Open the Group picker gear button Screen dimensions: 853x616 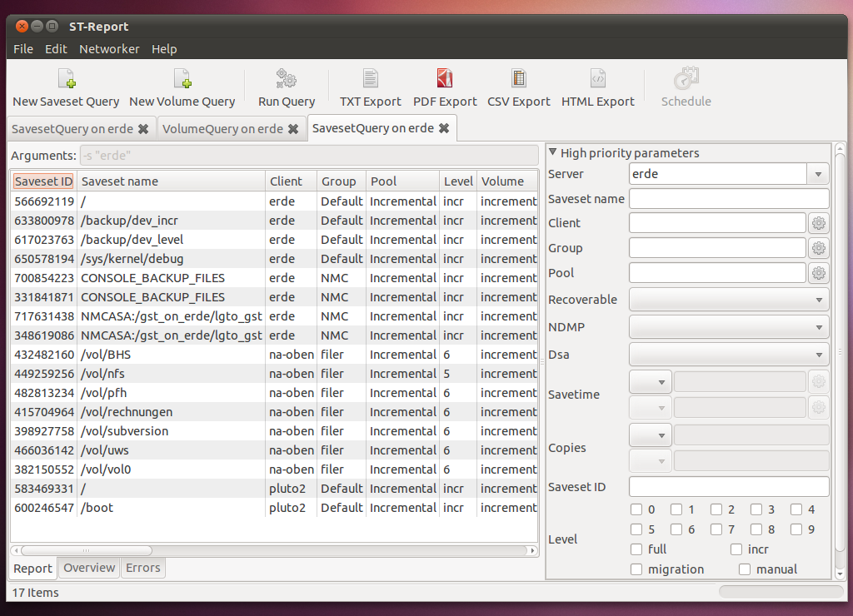coord(818,248)
